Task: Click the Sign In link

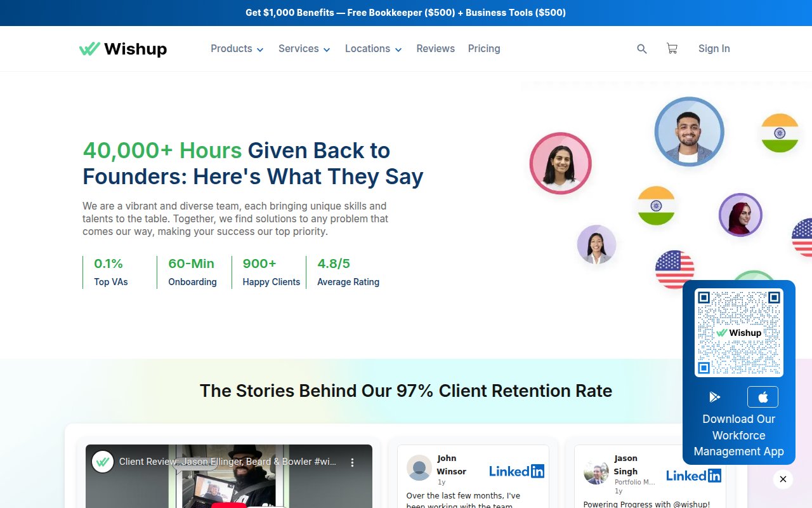Action: coord(714,48)
